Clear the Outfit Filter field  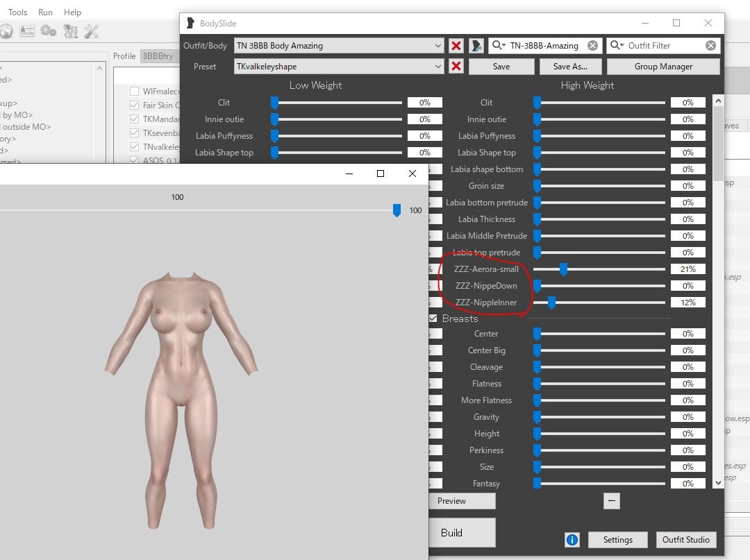(711, 45)
